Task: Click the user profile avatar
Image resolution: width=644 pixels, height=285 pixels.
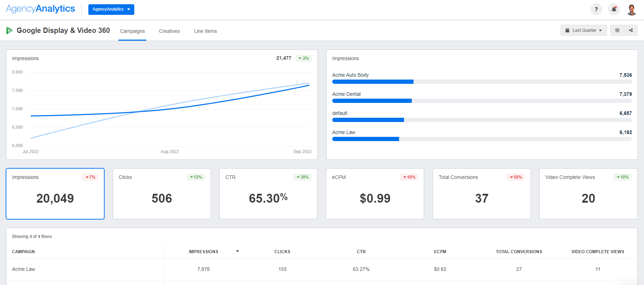Action: 632,10
